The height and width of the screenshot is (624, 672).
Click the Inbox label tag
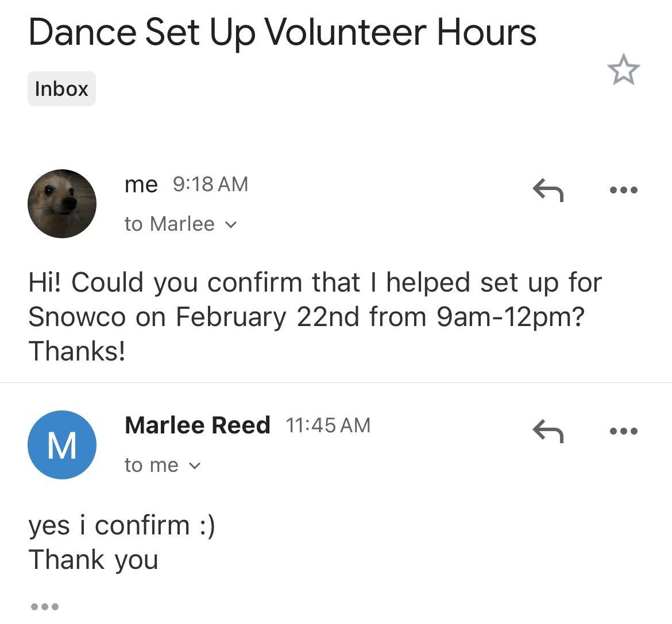pyautogui.click(x=61, y=89)
